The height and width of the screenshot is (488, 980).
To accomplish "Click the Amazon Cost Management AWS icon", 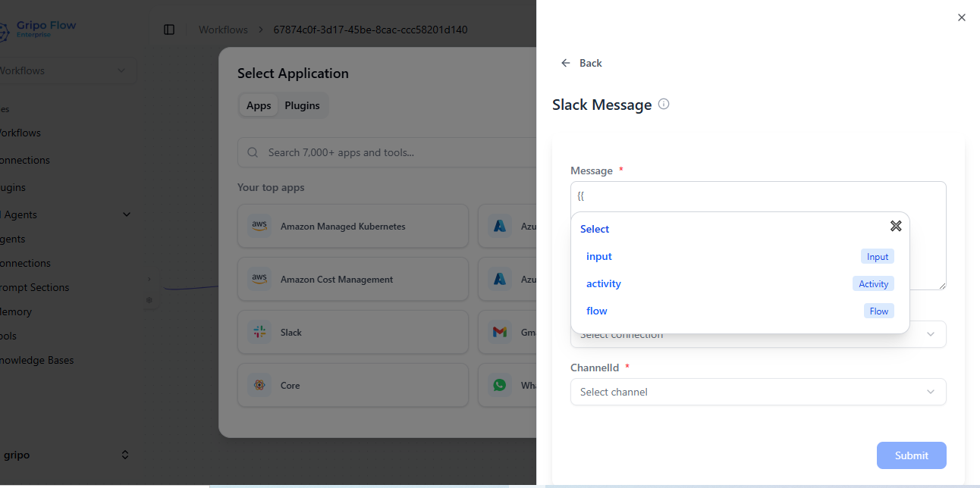I will 259,279.
